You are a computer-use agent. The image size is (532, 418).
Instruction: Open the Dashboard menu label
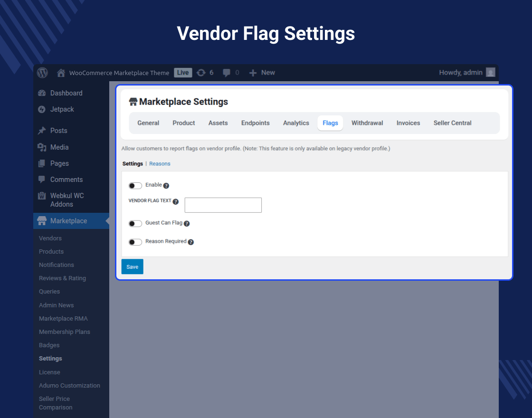coord(66,93)
